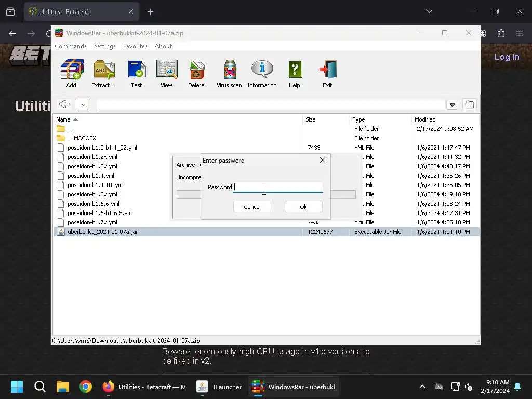Image resolution: width=532 pixels, height=399 pixels.
Task: Open the About menu
Action: click(x=163, y=46)
